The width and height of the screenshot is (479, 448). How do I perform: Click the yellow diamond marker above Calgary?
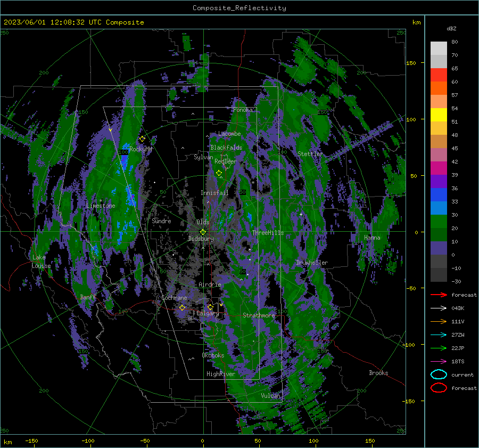pos(210,307)
